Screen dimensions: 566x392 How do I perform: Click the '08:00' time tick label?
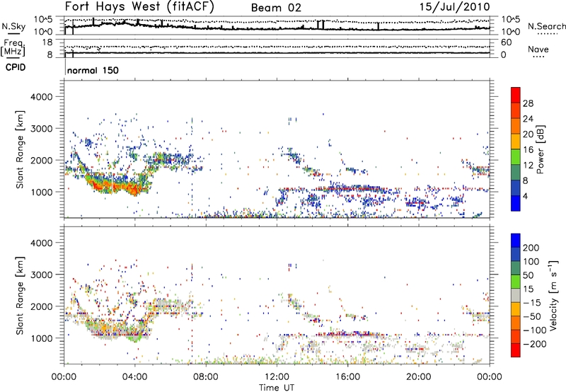(x=206, y=377)
